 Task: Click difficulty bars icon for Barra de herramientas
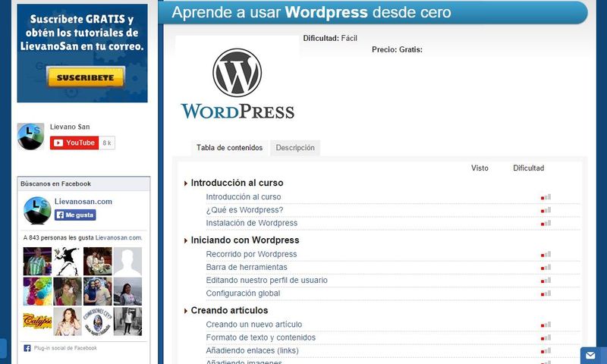point(546,267)
